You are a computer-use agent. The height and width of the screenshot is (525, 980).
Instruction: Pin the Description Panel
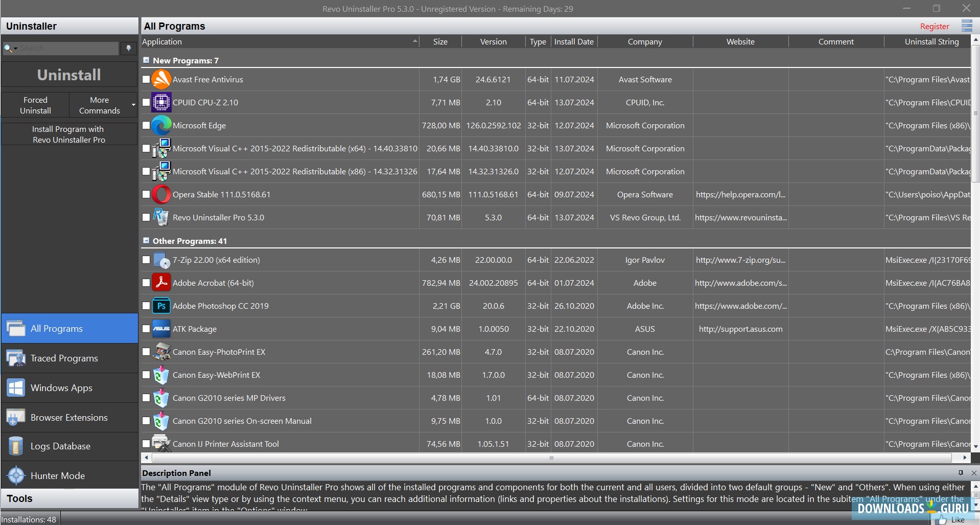[961, 473]
